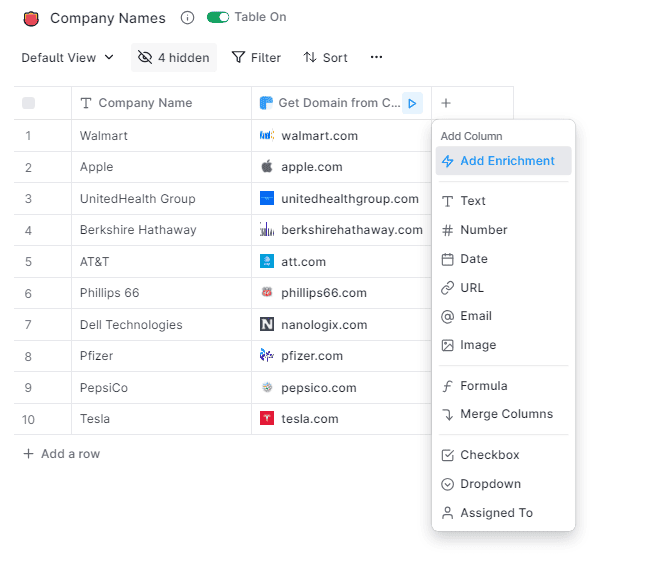Click the nanologix N logo icon

pos(267,324)
